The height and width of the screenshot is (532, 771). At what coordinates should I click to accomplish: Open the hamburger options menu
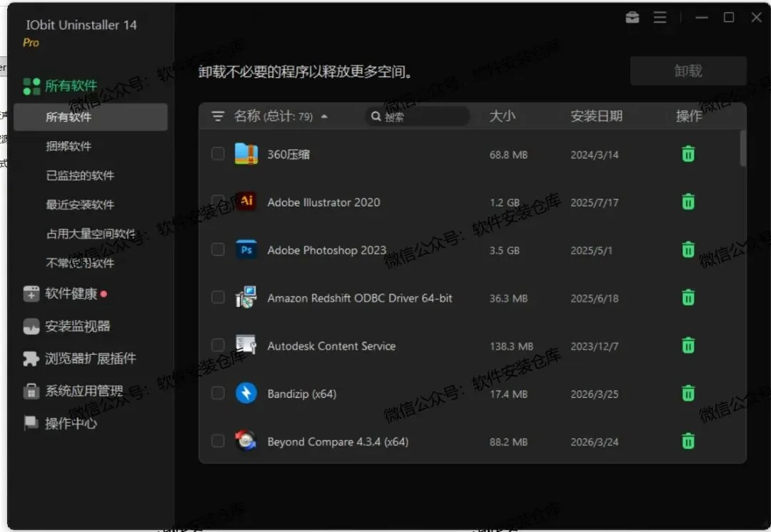coord(660,18)
